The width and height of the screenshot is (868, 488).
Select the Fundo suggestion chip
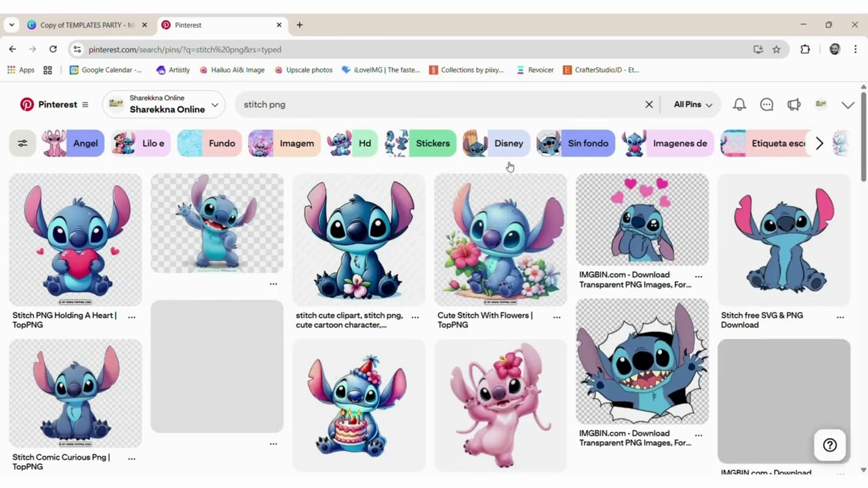point(210,143)
